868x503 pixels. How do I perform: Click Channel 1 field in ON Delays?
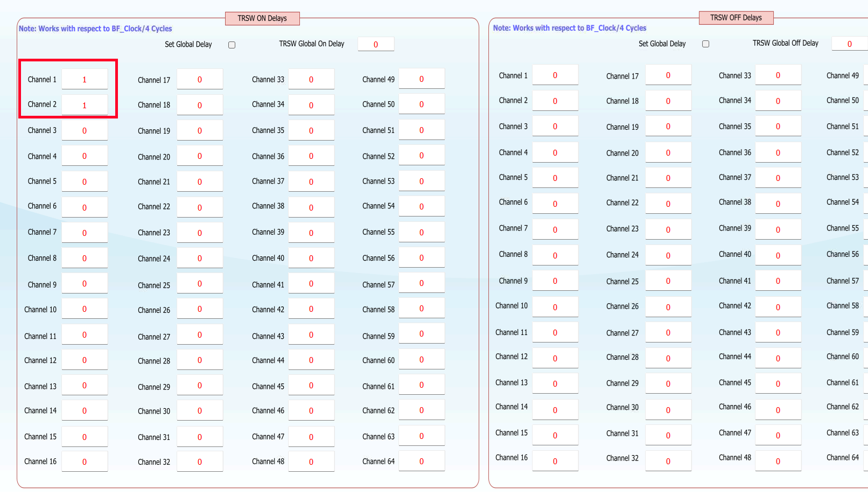click(x=85, y=79)
